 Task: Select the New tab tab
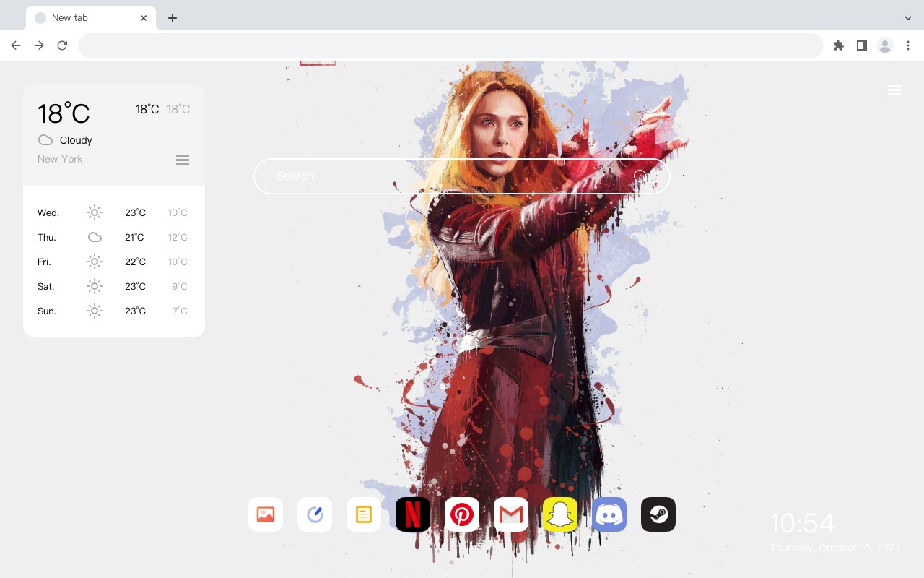tap(91, 18)
